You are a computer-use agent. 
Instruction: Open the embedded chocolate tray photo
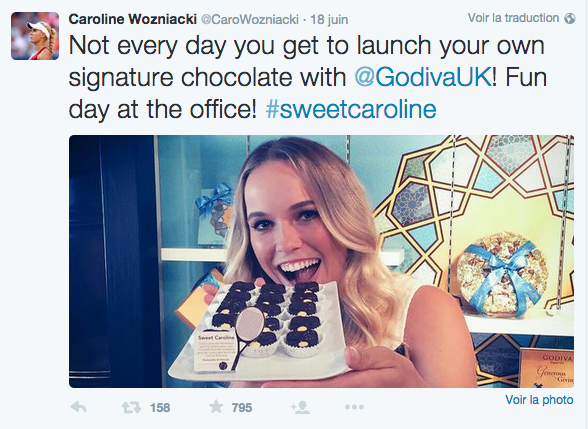pyautogui.click(x=321, y=261)
